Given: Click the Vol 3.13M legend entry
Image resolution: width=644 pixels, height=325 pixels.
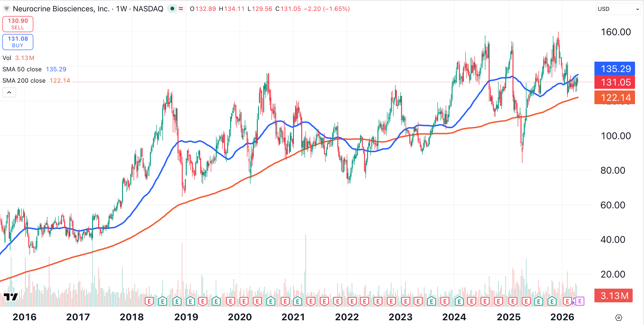Looking at the screenshot, I should tap(18, 58).
